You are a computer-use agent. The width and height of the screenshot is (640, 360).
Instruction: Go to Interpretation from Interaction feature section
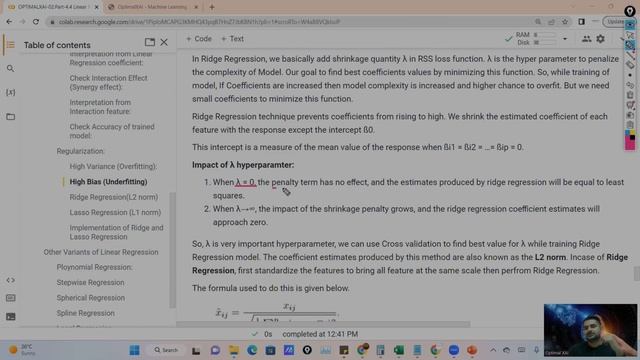click(100, 107)
